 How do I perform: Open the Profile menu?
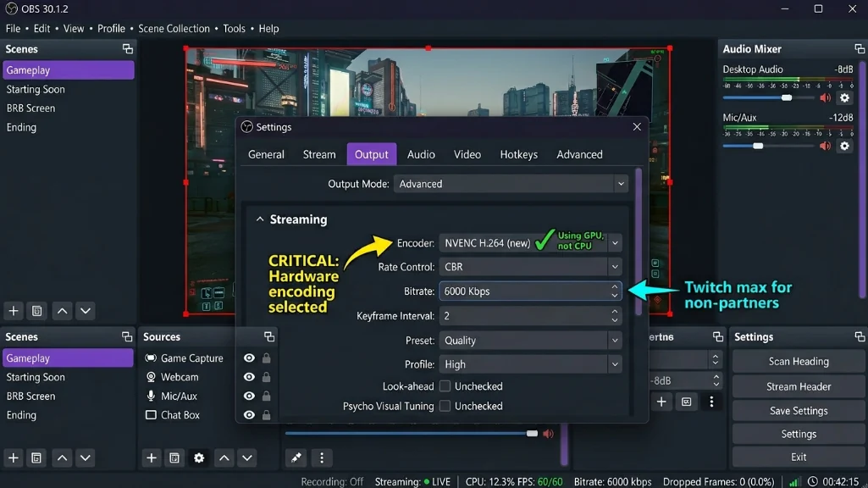[111, 29]
